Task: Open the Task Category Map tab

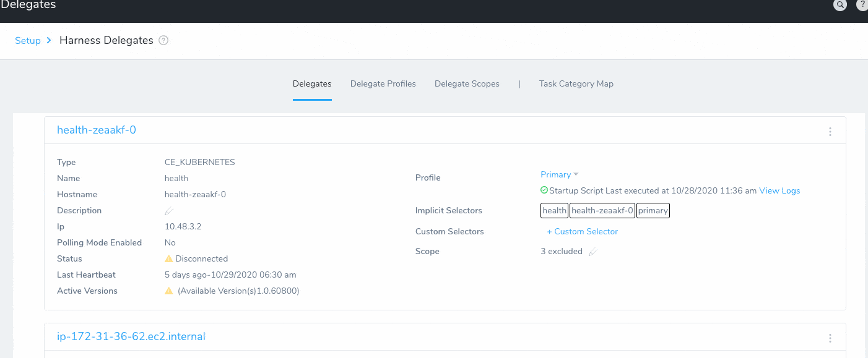Action: tap(576, 83)
